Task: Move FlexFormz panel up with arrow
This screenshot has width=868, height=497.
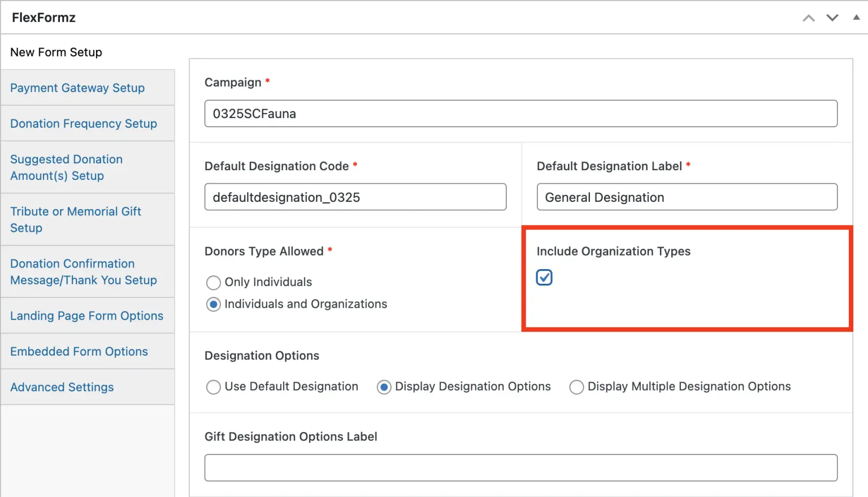Action: [x=809, y=18]
